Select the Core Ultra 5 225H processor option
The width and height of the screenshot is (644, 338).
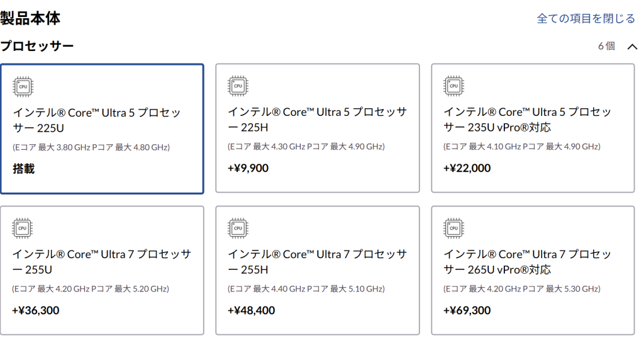[317, 128]
